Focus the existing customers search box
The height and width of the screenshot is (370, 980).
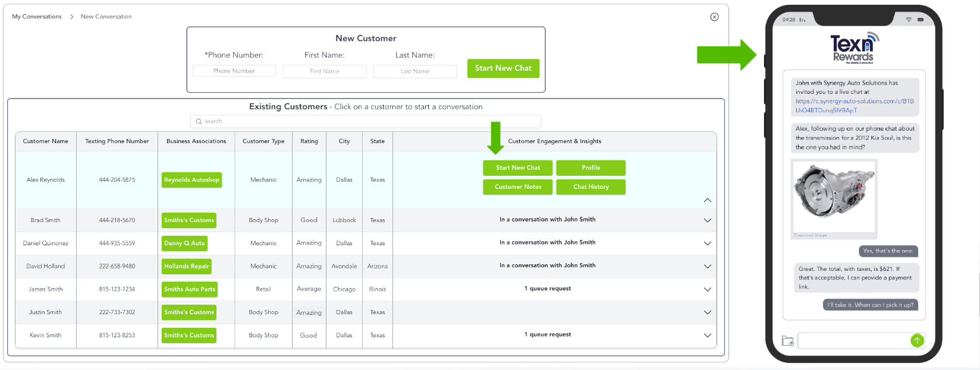pyautogui.click(x=366, y=121)
